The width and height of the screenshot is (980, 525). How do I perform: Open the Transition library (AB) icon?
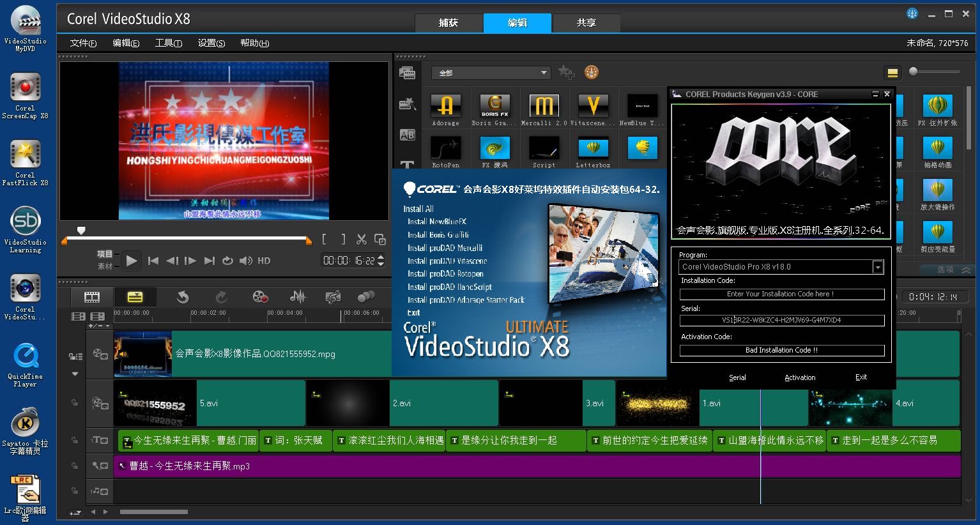407,135
